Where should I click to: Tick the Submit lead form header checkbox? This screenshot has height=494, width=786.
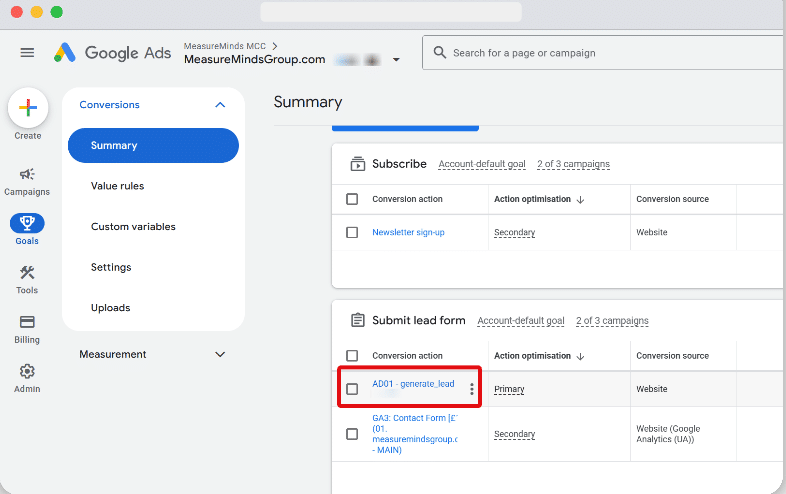click(x=352, y=356)
